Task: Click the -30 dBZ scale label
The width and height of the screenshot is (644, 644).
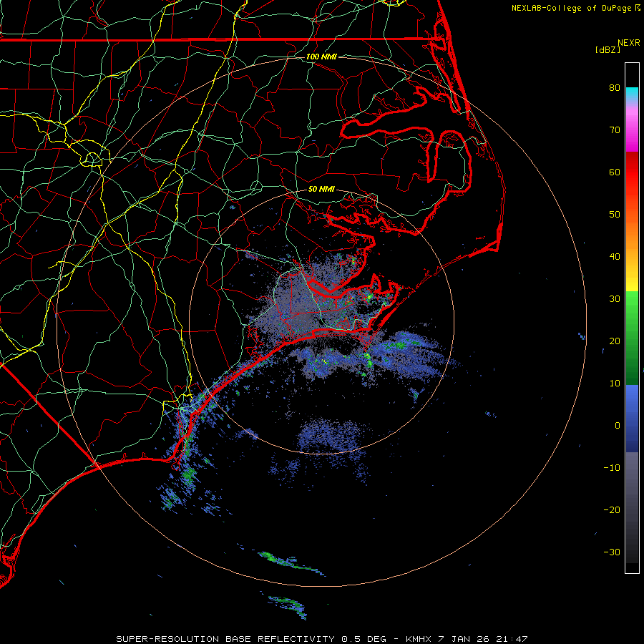Action: [x=612, y=552]
